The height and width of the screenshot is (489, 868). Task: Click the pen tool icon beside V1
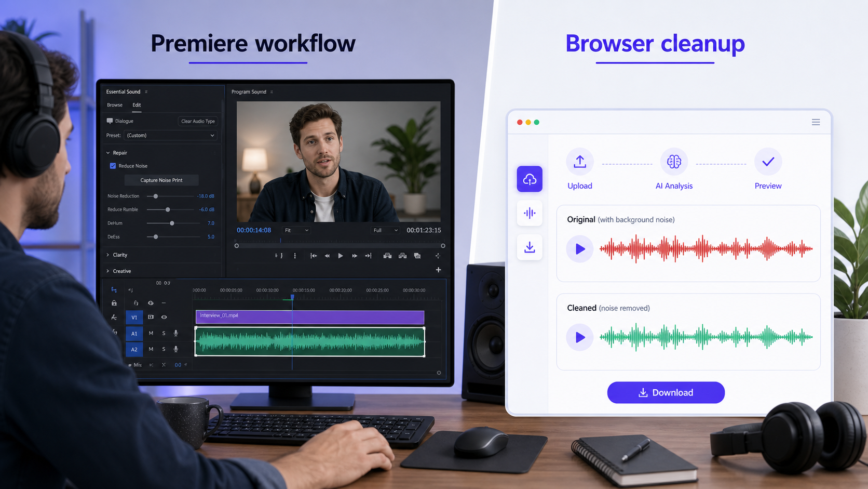(x=114, y=317)
